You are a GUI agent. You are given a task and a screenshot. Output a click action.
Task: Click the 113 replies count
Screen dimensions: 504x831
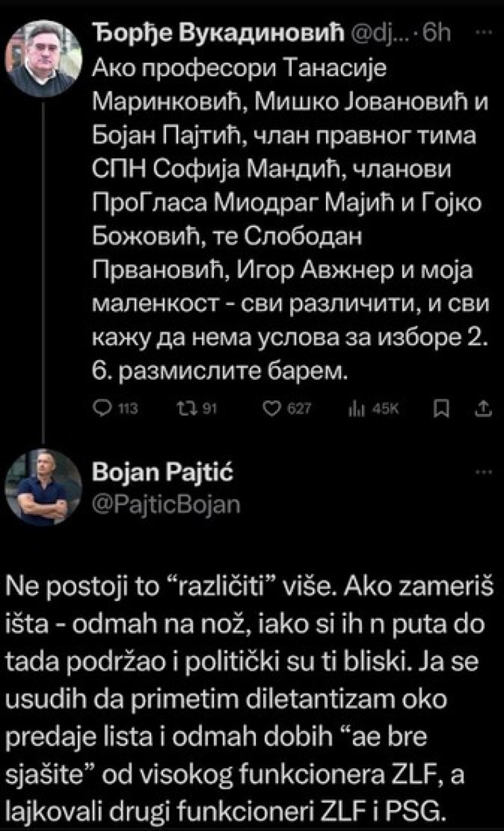(128, 409)
